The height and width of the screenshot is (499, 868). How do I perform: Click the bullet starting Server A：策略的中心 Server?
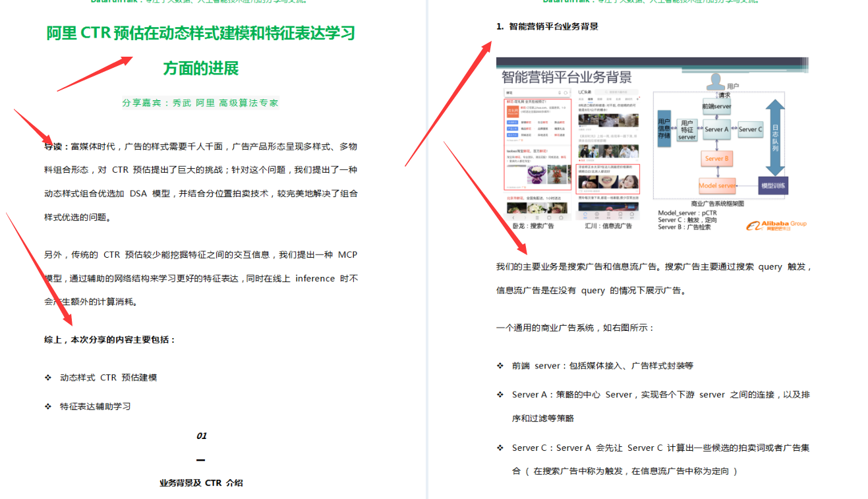(x=661, y=394)
